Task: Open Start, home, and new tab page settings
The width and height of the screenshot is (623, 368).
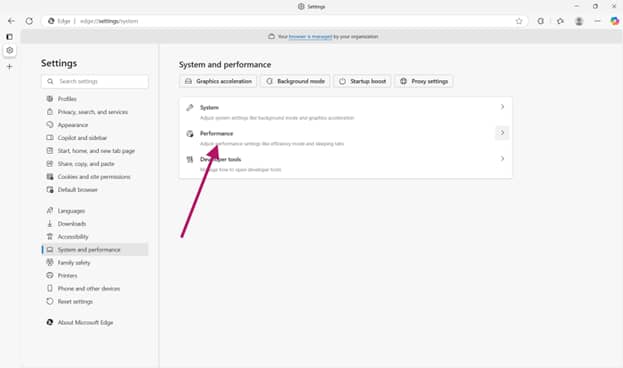Action: click(95, 151)
